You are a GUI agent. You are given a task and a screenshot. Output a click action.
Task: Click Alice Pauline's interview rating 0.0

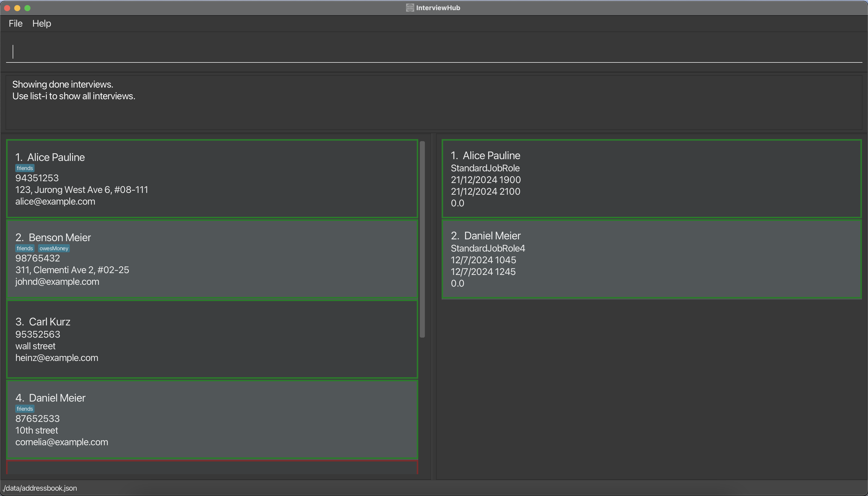pyautogui.click(x=457, y=203)
